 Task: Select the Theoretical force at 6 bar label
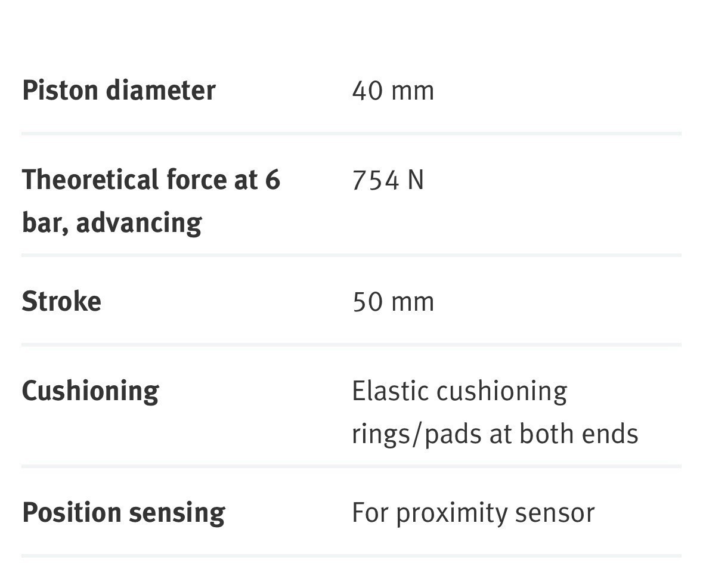tap(151, 201)
